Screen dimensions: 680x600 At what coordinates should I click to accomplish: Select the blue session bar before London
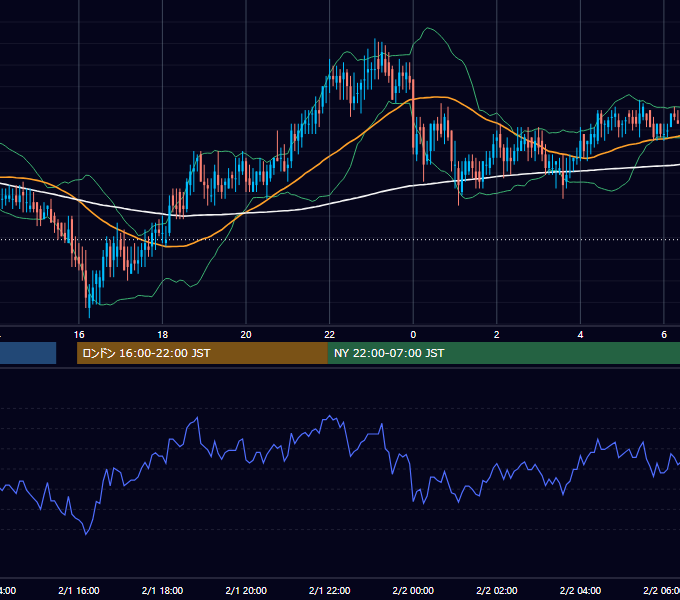28,353
